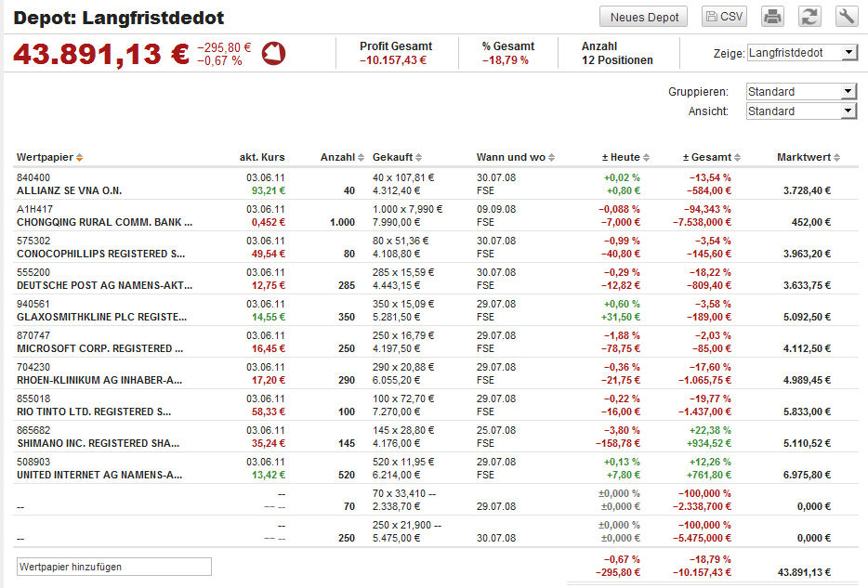Click the Wertpapier hinzufügen input field
The image size is (868, 588).
(x=114, y=567)
